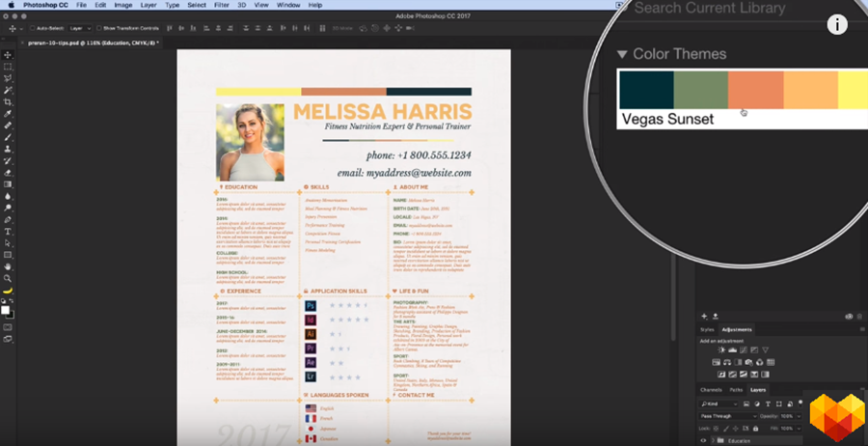Toggle Show Transform Controls checkbox
The image size is (868, 446).
point(99,29)
